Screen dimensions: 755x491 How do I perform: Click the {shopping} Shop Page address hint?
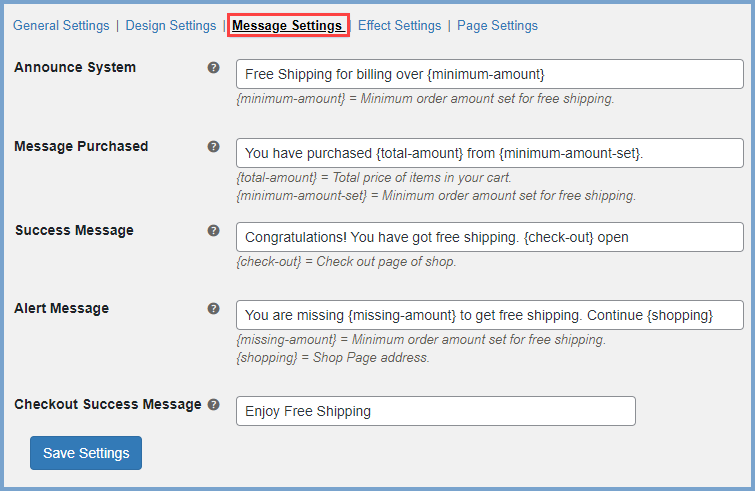pyautogui.click(x=333, y=357)
